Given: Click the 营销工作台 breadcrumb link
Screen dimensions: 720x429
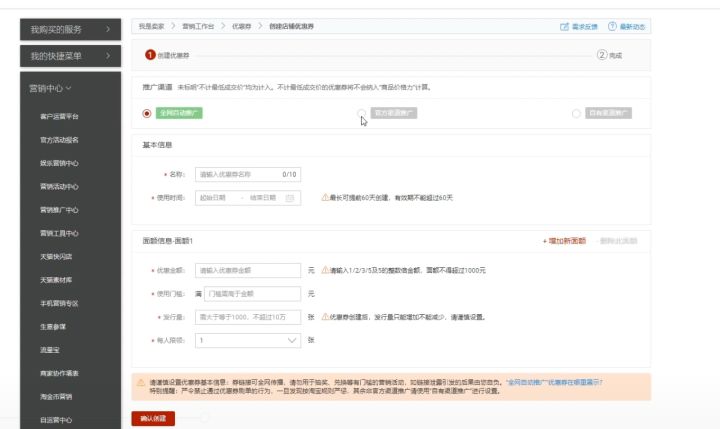Looking at the screenshot, I should [x=198, y=27].
